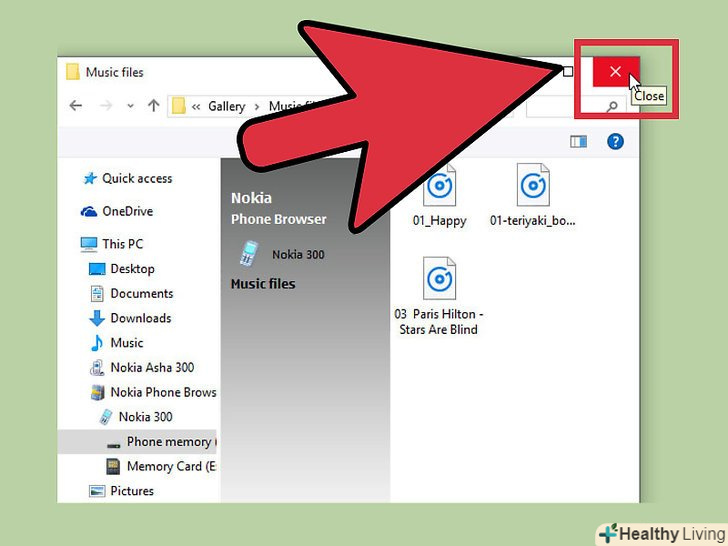Viewport: 728px width, 546px height.
Task: Click the 01-teriyaki_bo... file name
Action: pos(533,221)
